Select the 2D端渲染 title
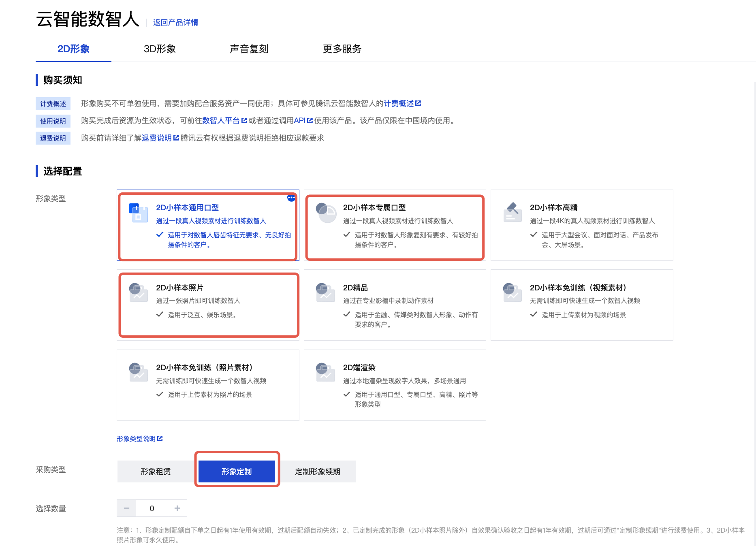 [359, 367]
